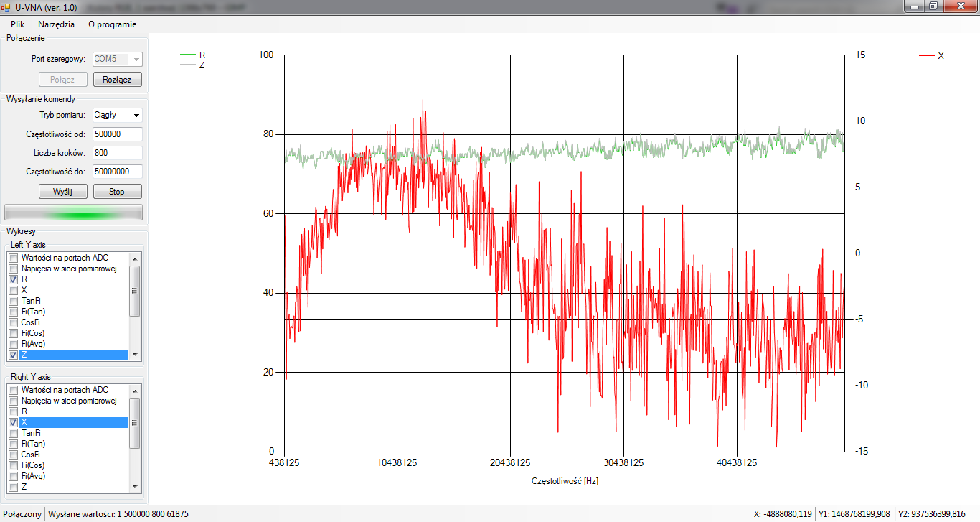Click the gray Z legend marker
The width and height of the screenshot is (980, 522).
[188, 65]
